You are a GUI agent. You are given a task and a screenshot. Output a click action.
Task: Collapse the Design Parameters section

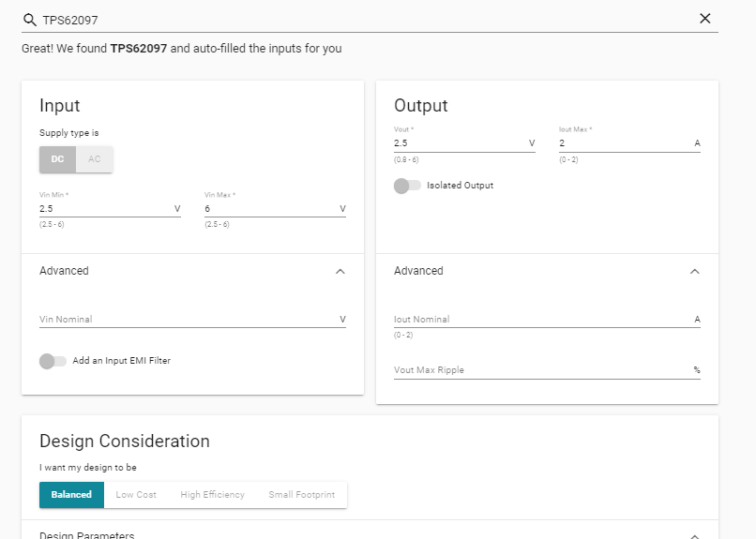click(x=694, y=536)
